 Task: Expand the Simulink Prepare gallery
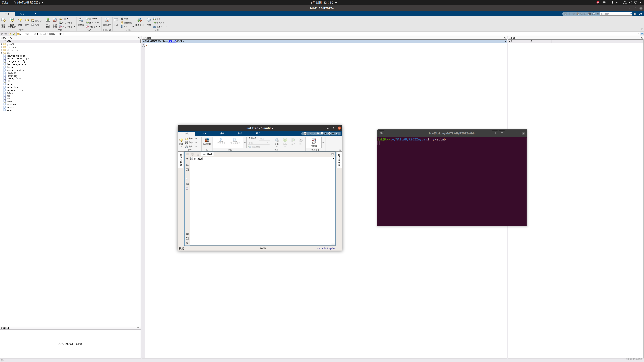[245, 143]
